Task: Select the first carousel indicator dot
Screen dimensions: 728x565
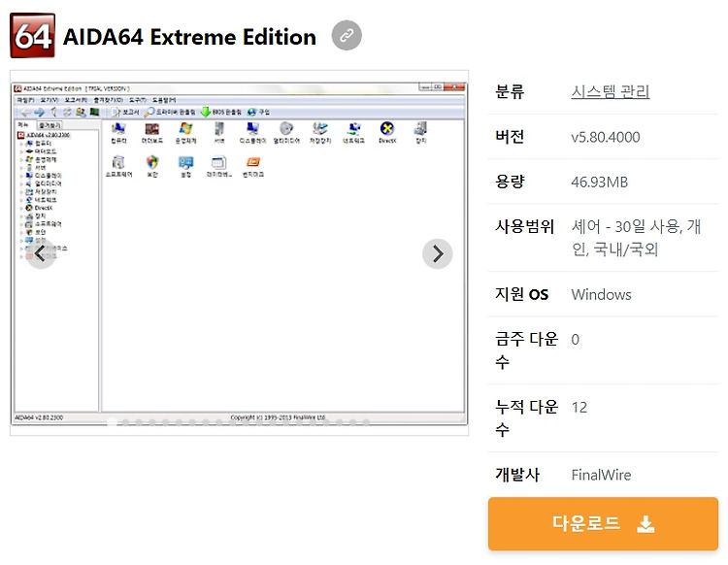Action: tap(112, 422)
